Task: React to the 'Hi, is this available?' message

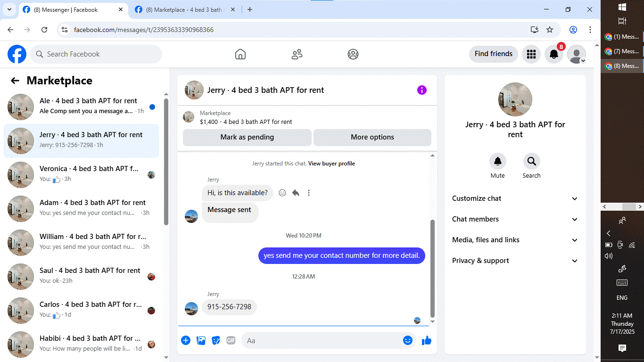Action: pos(282,193)
